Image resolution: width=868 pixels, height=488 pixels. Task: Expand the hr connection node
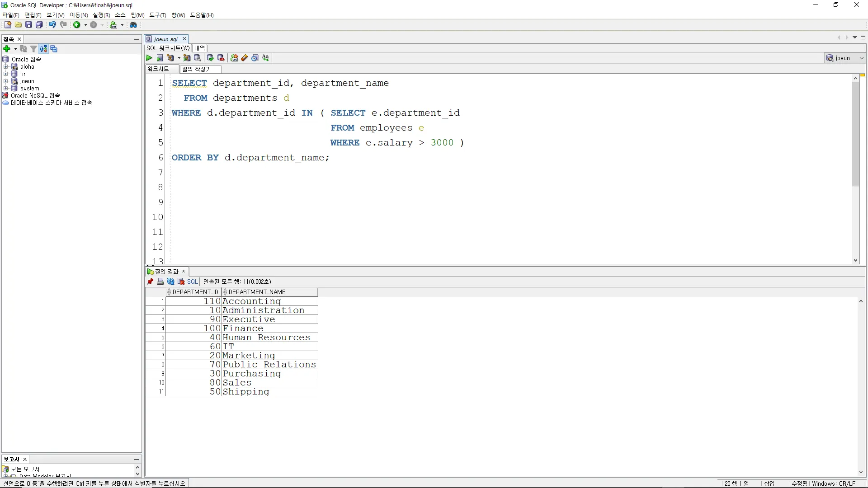(x=6, y=74)
